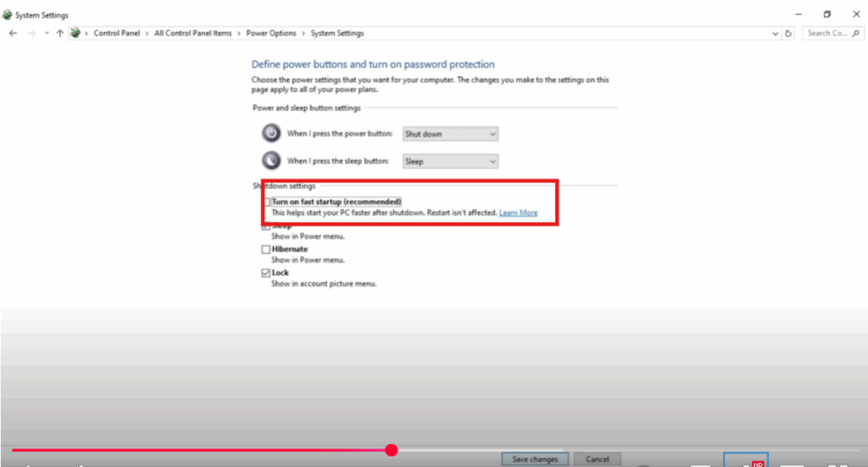Screen dimensions: 868x467
Task: Go back with the back arrow
Action: (x=14, y=33)
